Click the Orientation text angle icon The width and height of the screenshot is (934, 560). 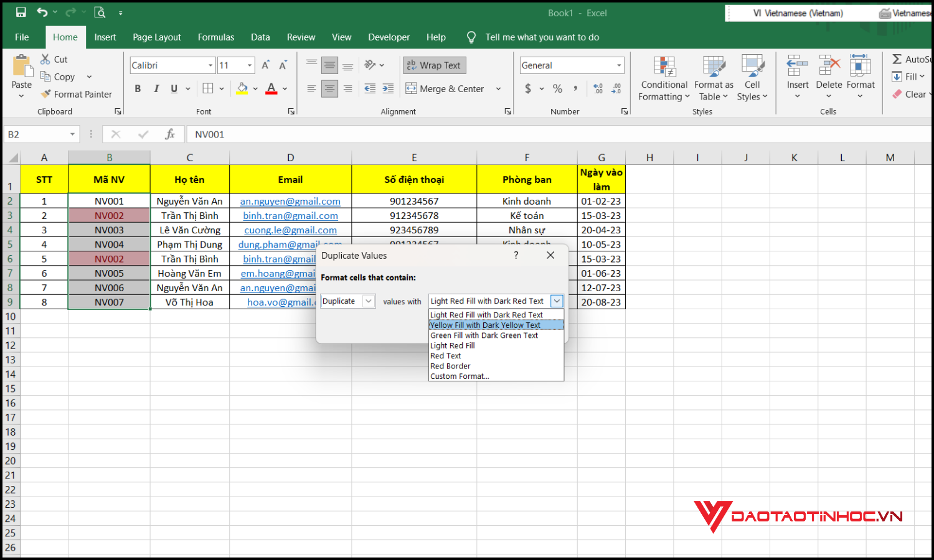[x=370, y=65]
